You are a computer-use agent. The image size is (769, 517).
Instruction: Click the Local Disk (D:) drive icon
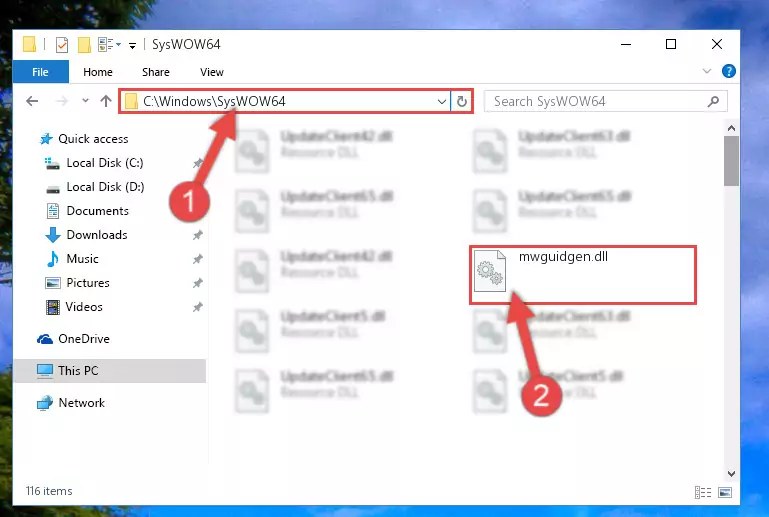(52, 189)
